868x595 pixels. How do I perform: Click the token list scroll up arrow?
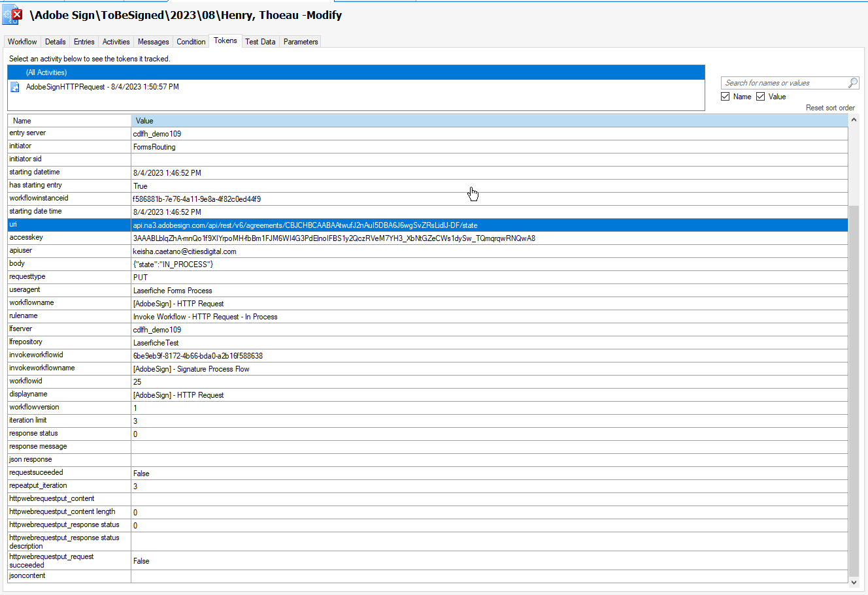pos(854,120)
